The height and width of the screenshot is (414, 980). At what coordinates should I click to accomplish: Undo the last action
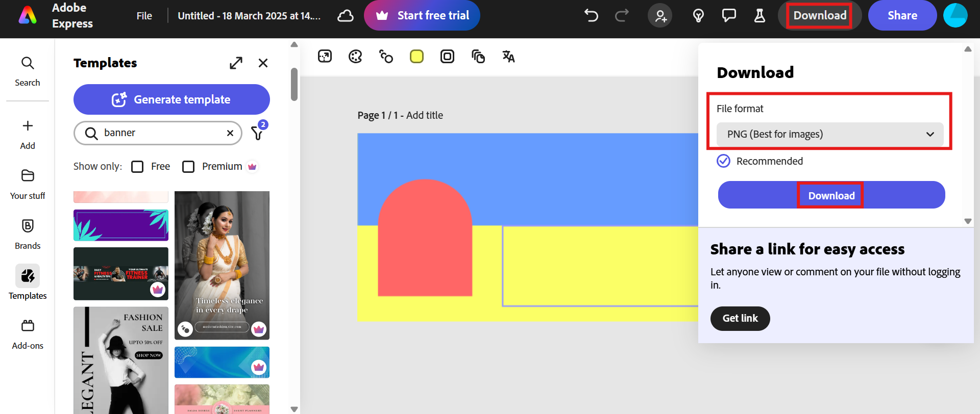point(591,16)
